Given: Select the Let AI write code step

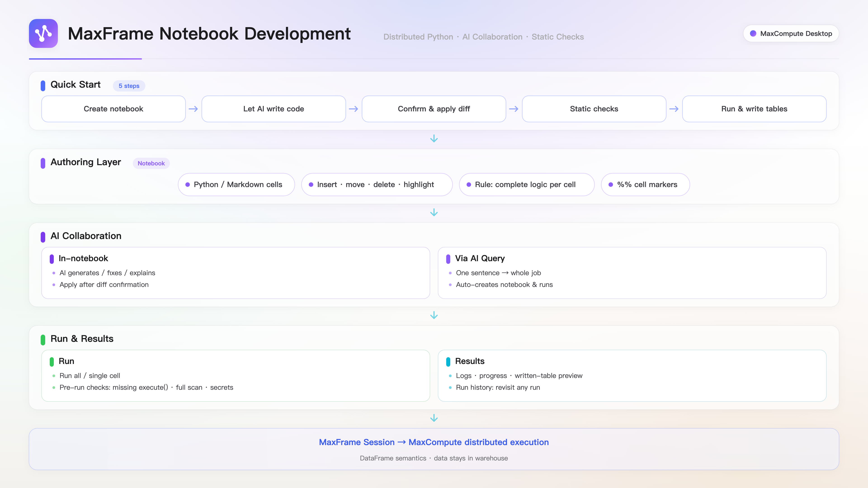Looking at the screenshot, I should pyautogui.click(x=274, y=109).
